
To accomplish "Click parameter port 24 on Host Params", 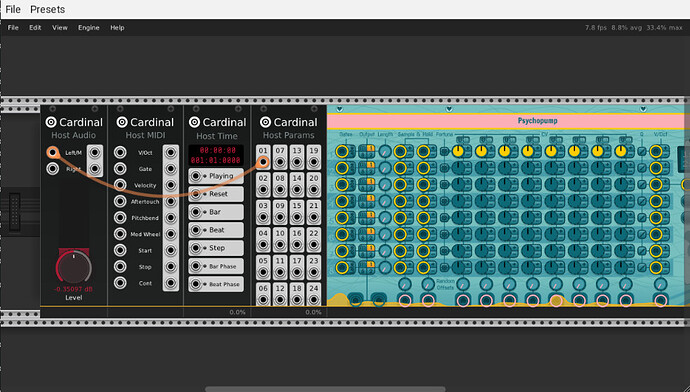I will [314, 300].
